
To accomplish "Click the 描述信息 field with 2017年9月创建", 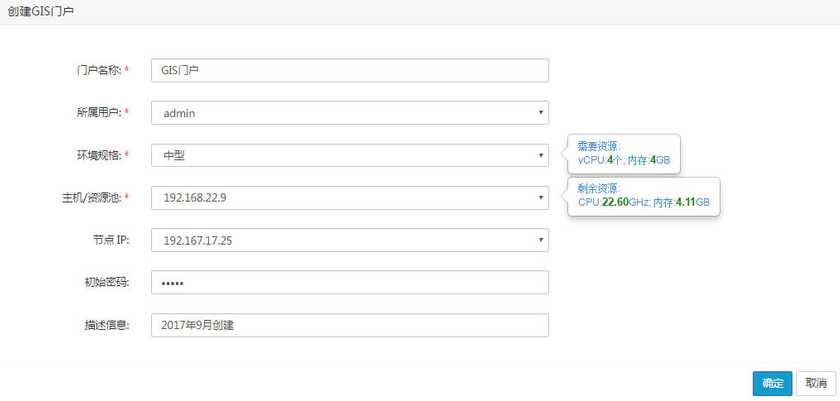I will click(x=349, y=326).
